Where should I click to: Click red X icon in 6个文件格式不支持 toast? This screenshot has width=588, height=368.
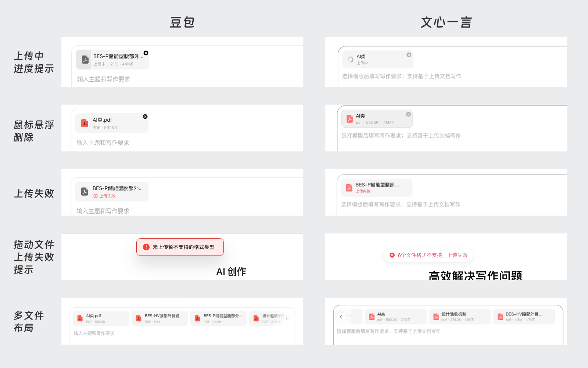(392, 255)
